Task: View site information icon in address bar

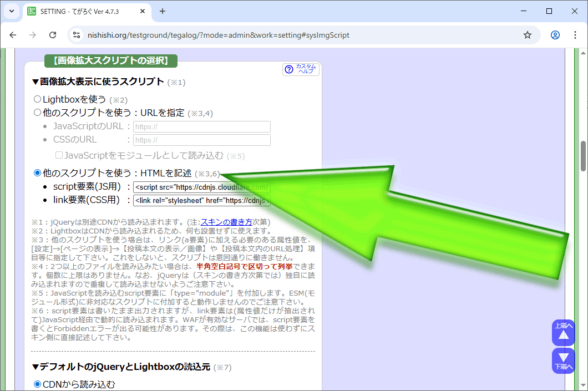Action: point(77,35)
